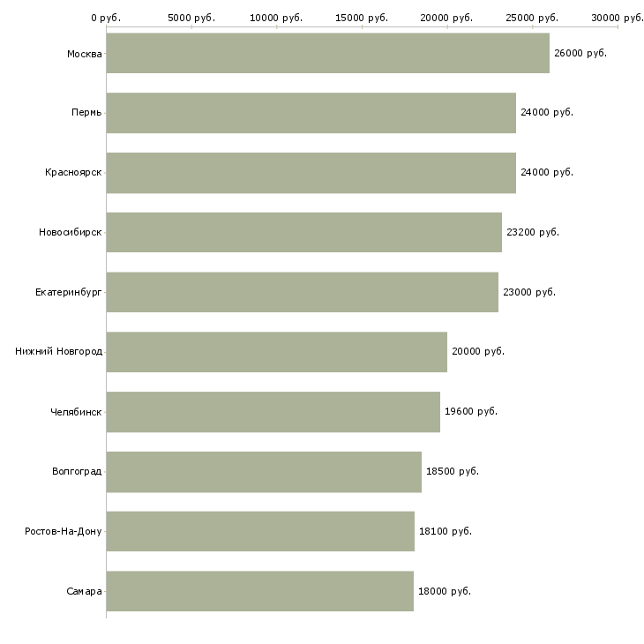The height and width of the screenshot is (644, 644).
Task: Select the Пермь salary bar
Action: click(x=311, y=113)
